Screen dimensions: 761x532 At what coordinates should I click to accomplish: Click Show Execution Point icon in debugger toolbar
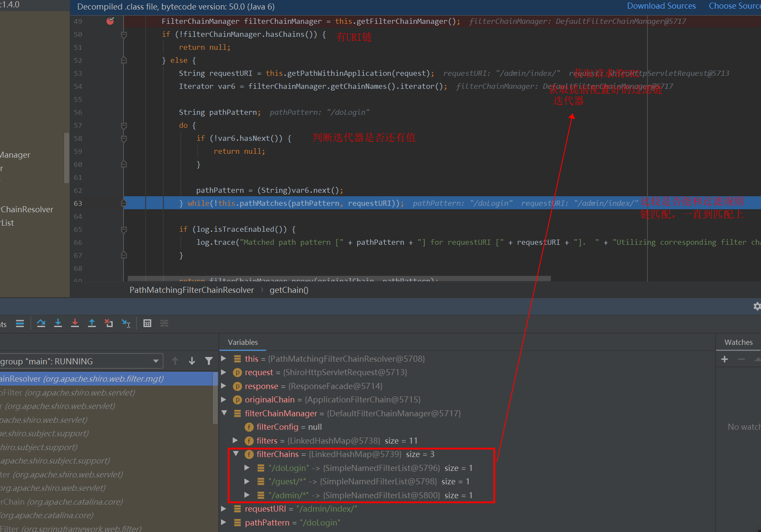click(x=20, y=323)
